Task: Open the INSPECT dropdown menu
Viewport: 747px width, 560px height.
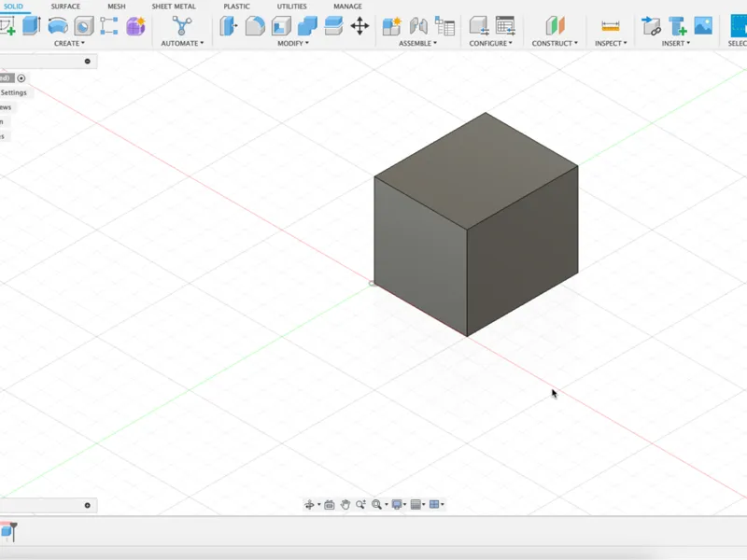Action: 611,43
